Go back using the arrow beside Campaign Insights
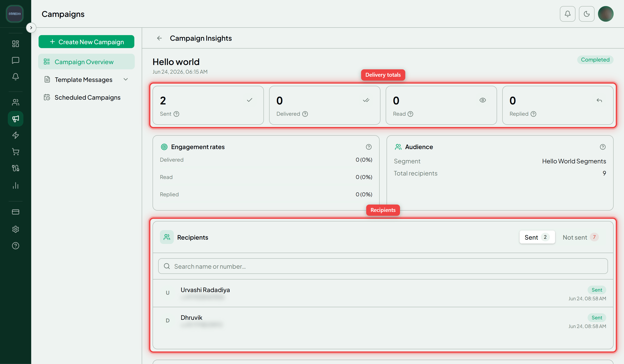Screen dimensions: 624x364 point(159,38)
